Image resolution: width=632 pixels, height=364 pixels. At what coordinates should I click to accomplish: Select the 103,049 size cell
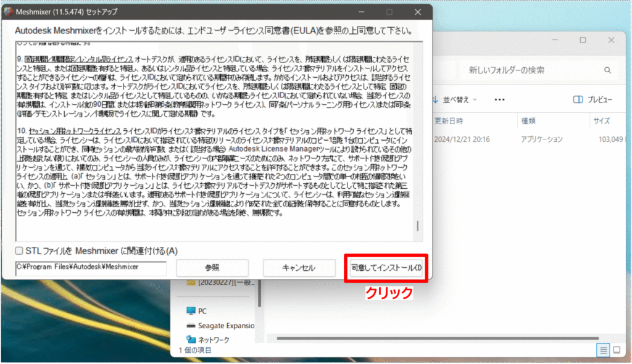(610, 139)
